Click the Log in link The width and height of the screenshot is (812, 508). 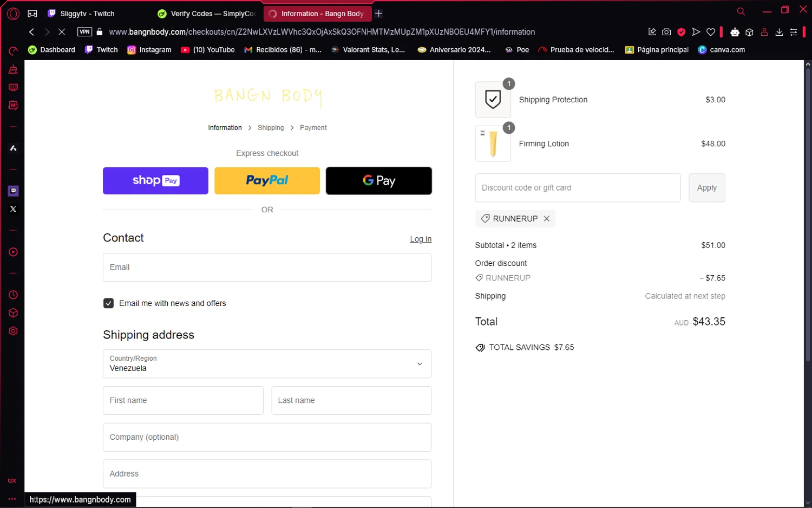(x=421, y=239)
